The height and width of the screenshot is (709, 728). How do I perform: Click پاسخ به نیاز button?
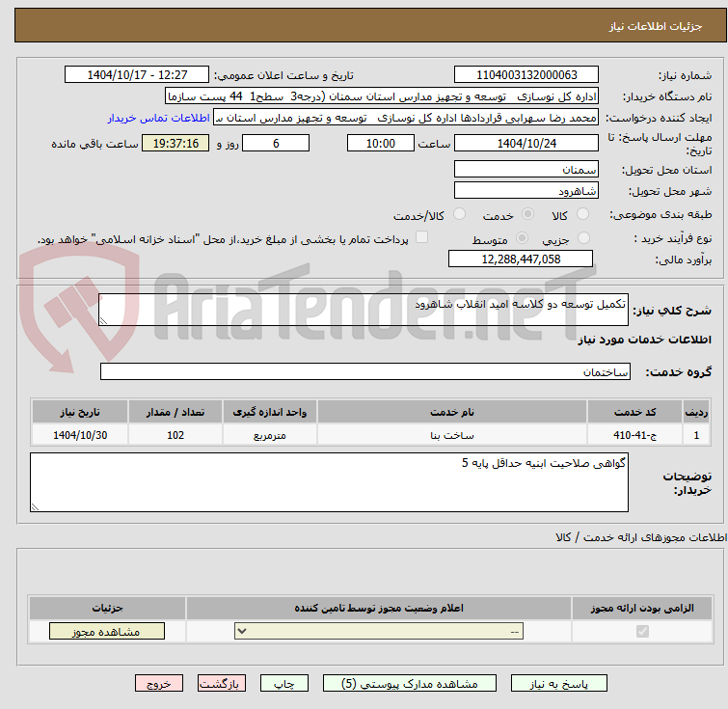559,684
